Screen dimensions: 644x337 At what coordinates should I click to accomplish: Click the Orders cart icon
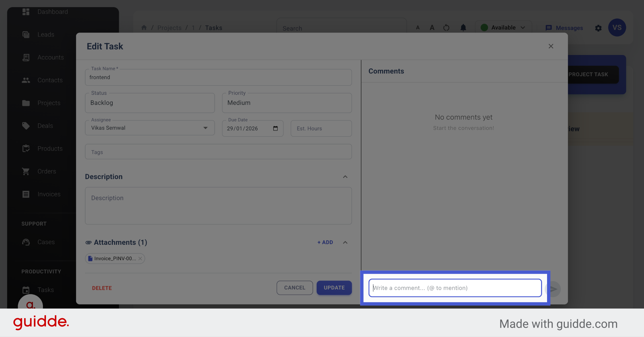coord(26,171)
